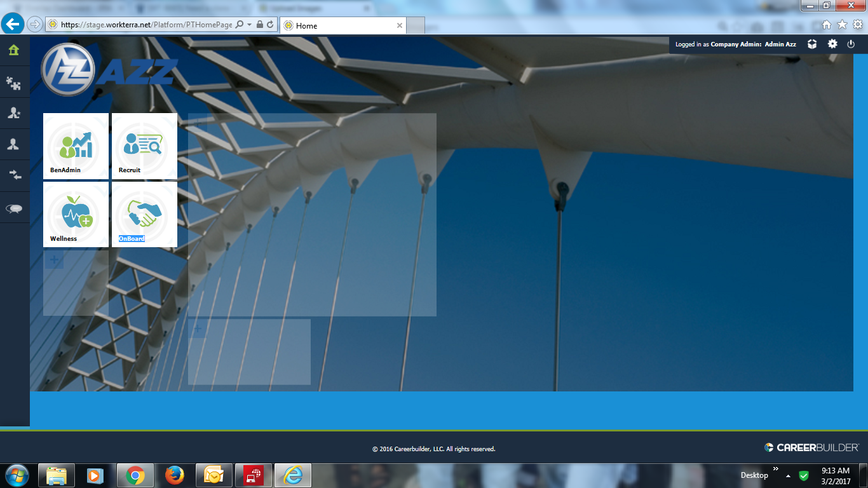Open the BenAdmin module tile
Image resolution: width=868 pixels, height=488 pixels.
76,146
